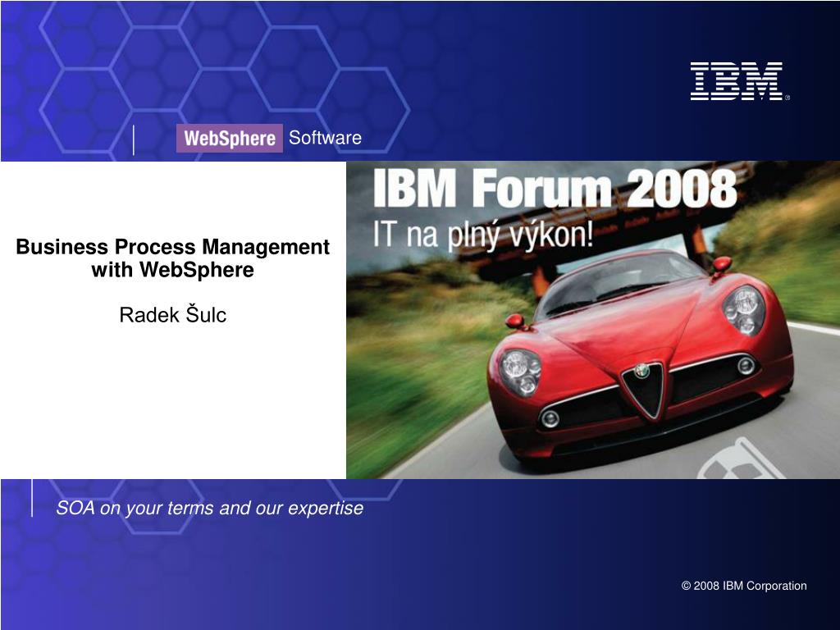
Task: Click SOA on your terms and our expertise
Action: pos(209,508)
